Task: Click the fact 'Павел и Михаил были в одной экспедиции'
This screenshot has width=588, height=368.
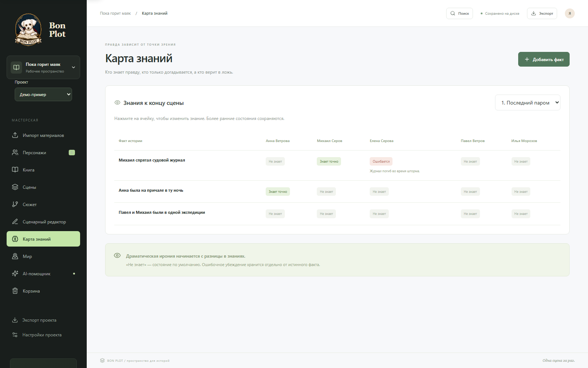Action: (162, 212)
